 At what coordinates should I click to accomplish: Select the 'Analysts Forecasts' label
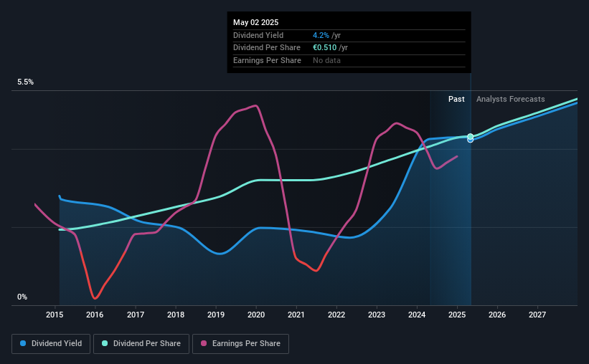tap(511, 99)
